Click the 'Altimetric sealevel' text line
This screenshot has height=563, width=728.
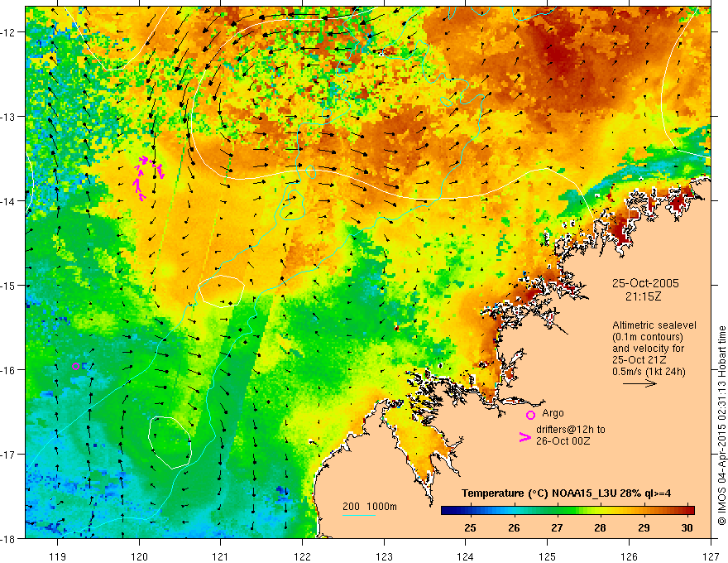tap(654, 325)
